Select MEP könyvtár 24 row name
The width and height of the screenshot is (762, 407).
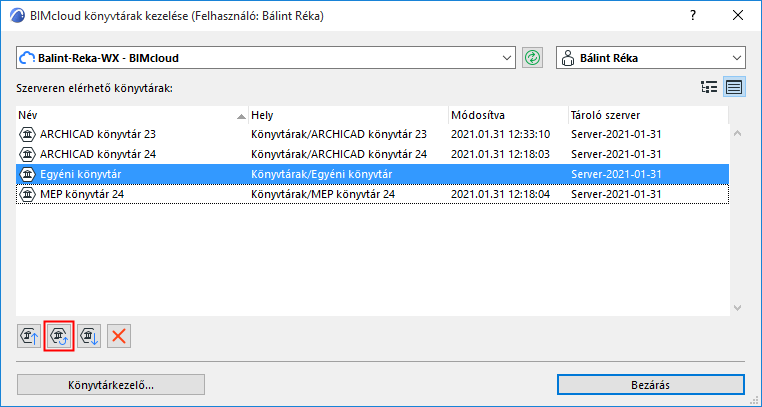pyautogui.click(x=82, y=194)
